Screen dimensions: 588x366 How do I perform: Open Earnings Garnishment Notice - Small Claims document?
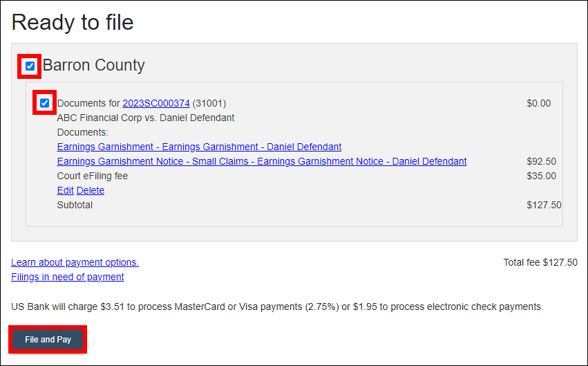click(261, 161)
